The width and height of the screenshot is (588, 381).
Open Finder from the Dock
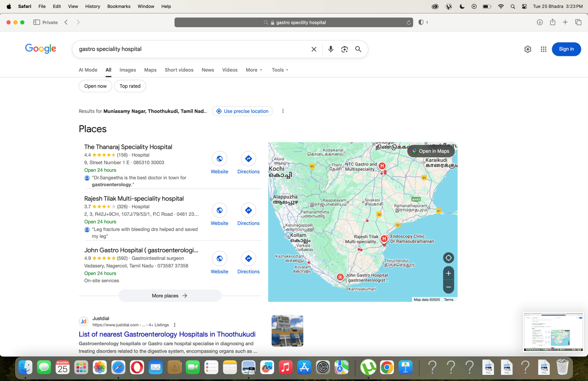[25, 368]
